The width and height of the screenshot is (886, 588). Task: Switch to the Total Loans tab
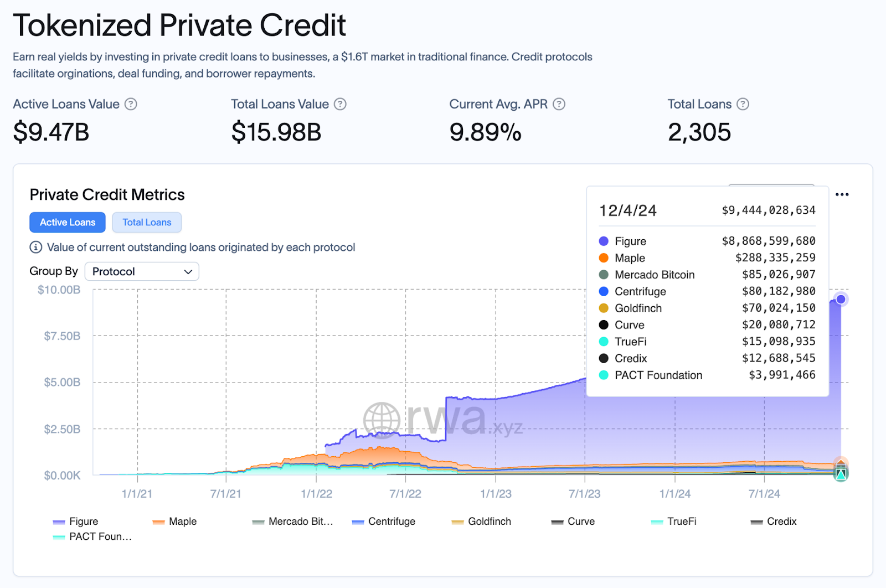(x=147, y=222)
